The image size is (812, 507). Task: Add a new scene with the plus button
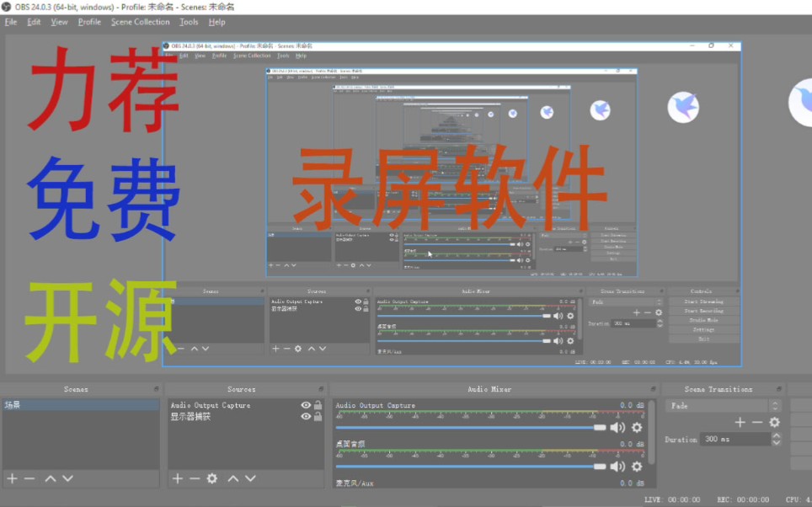pyautogui.click(x=15, y=478)
